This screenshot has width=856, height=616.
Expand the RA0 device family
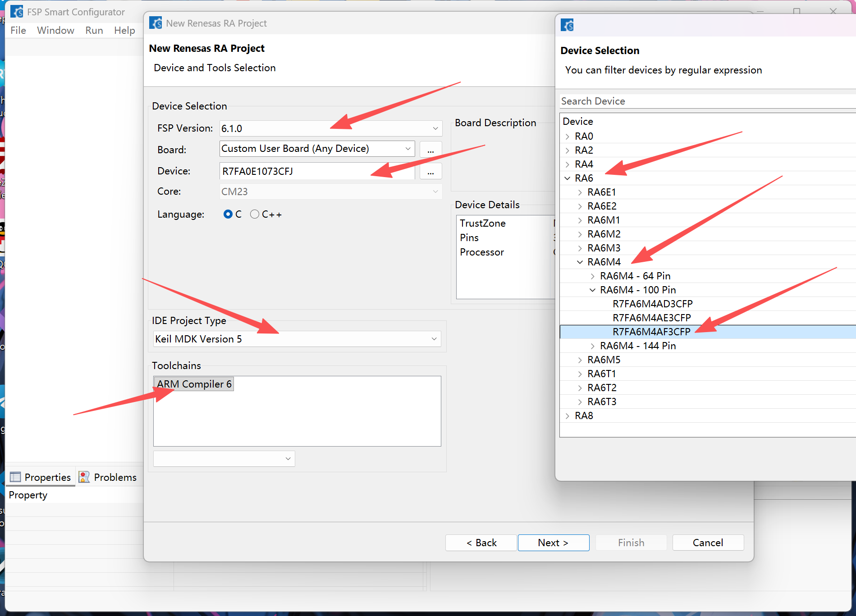point(568,137)
